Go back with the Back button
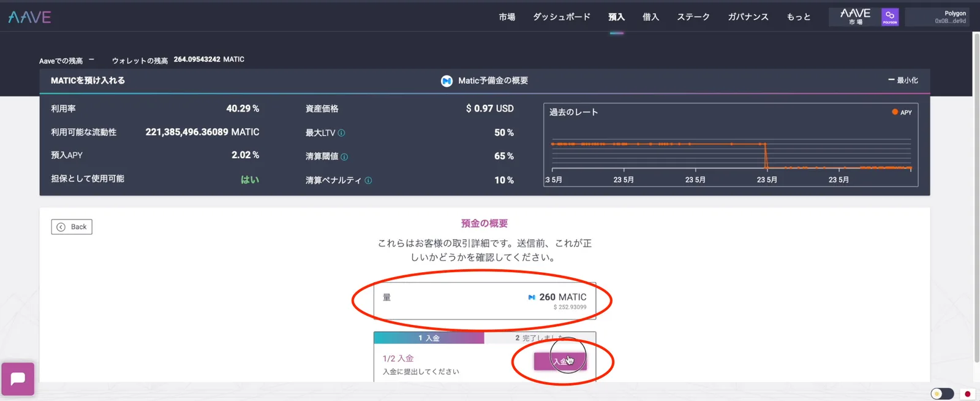The image size is (980, 401). [x=72, y=227]
